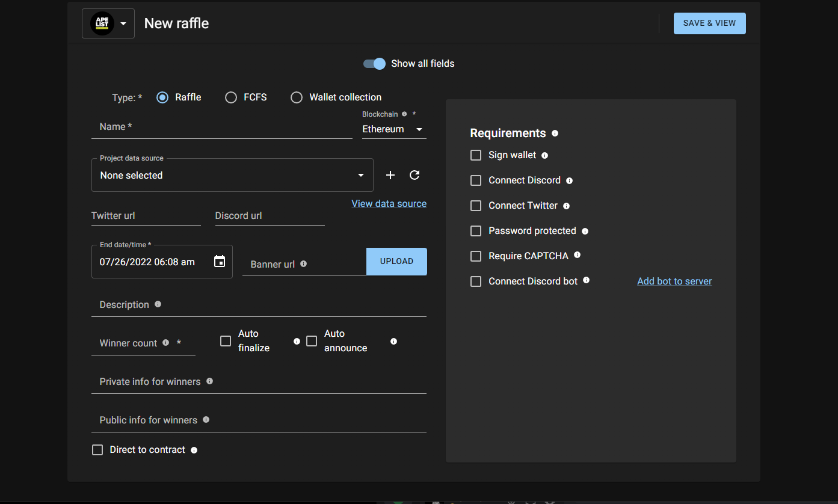
Task: Click info icon beside Requirements heading
Action: point(555,133)
